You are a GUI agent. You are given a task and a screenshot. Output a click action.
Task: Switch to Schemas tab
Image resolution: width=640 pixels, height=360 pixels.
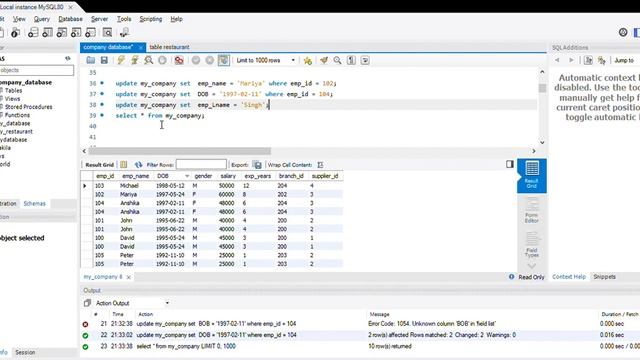(34, 204)
